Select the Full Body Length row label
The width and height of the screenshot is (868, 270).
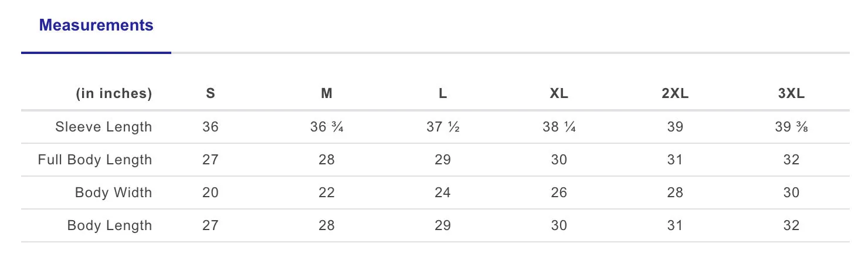pos(95,160)
